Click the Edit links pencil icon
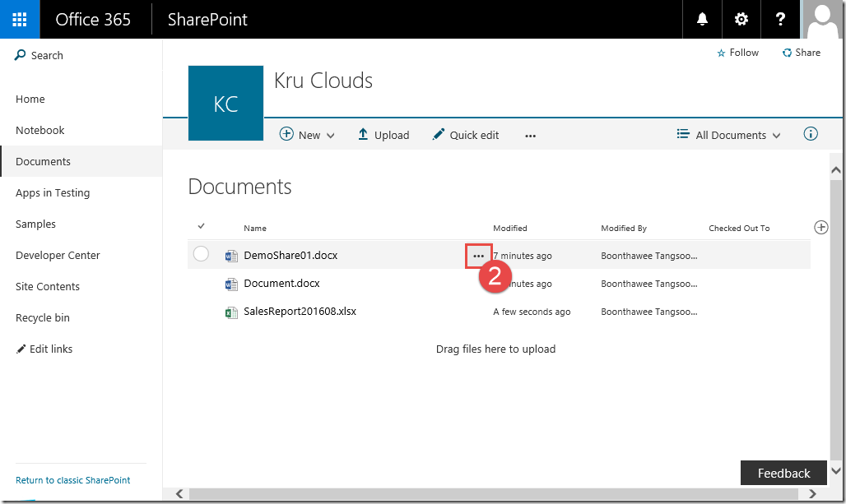 [x=21, y=349]
